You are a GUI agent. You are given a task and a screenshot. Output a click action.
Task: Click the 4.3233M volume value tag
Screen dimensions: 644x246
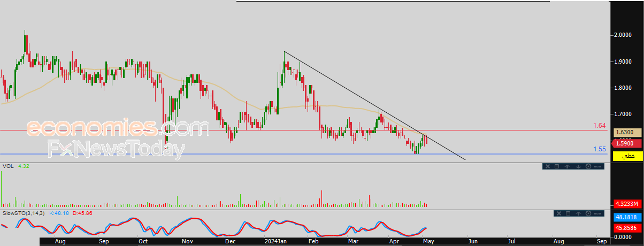(x=627, y=204)
